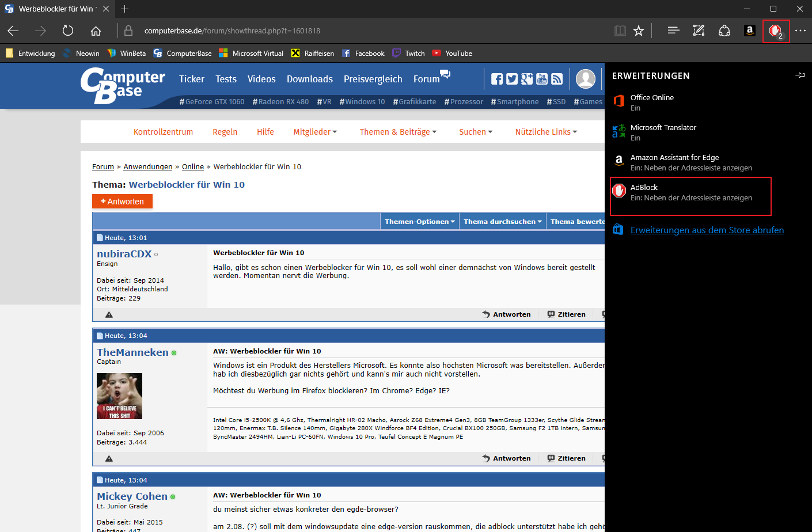Add page to favorites star icon
Screen dimensions: 812x532
point(639,31)
